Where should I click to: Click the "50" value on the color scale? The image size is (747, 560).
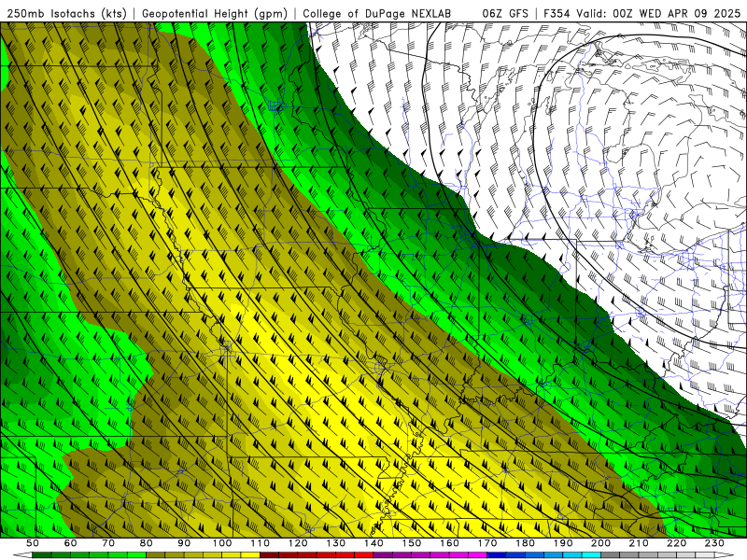(x=33, y=543)
